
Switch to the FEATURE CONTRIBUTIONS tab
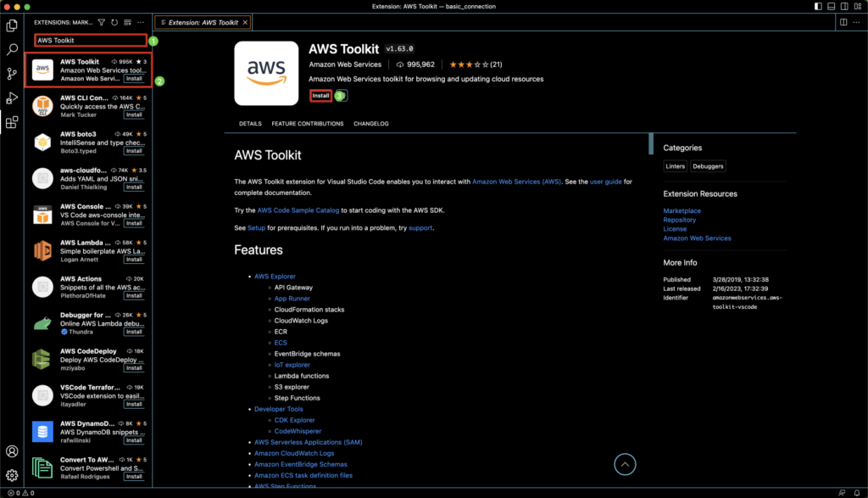(x=306, y=123)
